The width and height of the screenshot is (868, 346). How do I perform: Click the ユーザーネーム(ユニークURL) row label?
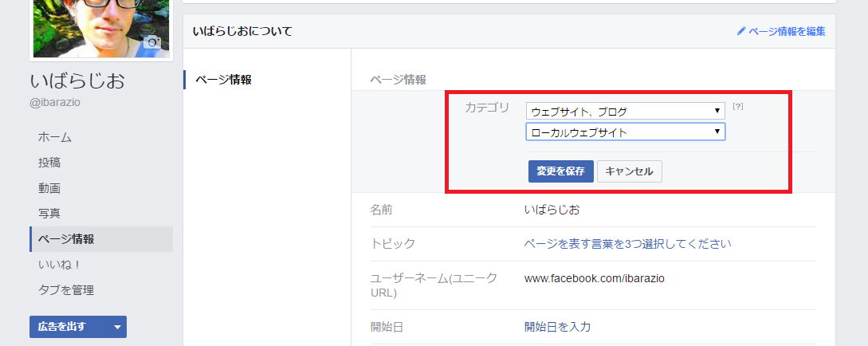(x=434, y=285)
